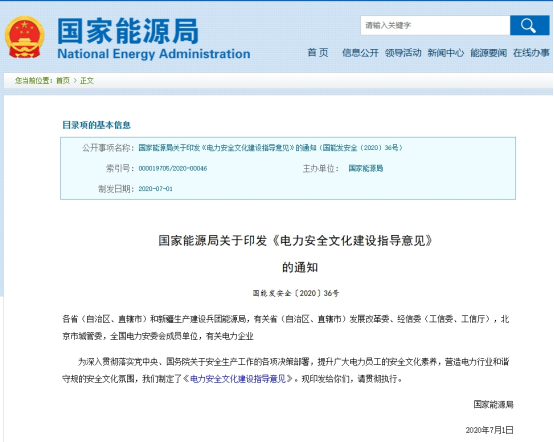Select the index number 000019705/2020-00046
The width and height of the screenshot is (554, 442).
tap(173, 169)
